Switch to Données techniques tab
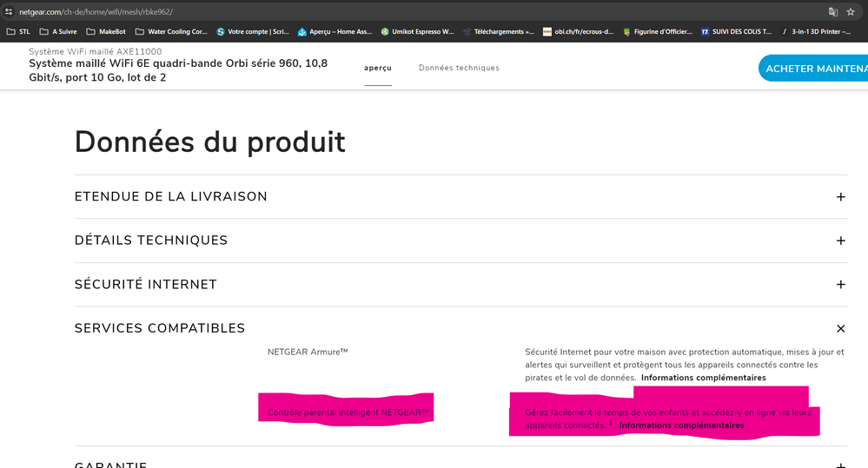 pos(459,68)
